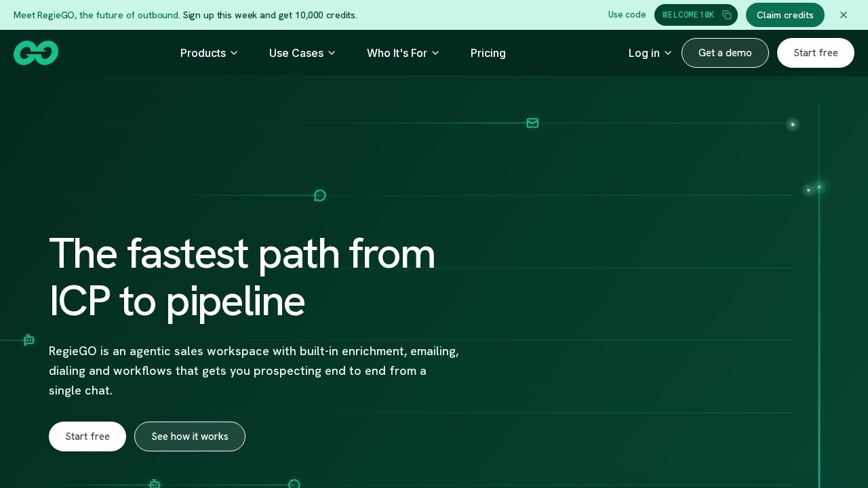Go to the Pricing page
868x488 pixels.
click(488, 53)
